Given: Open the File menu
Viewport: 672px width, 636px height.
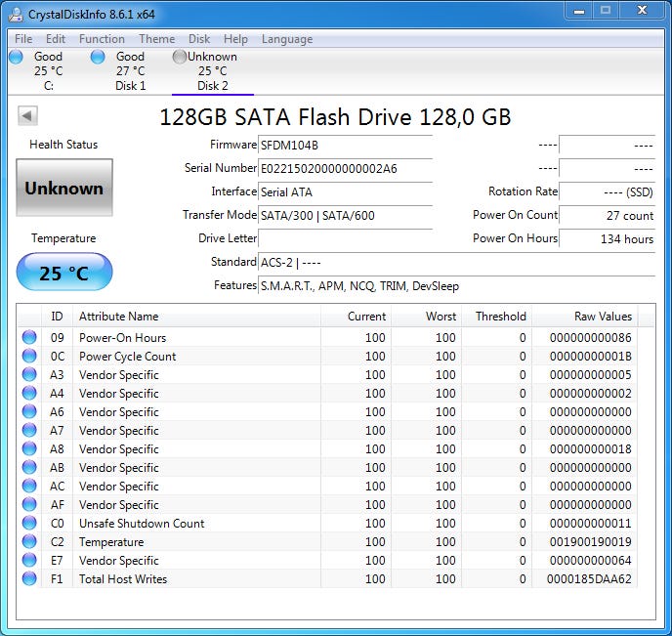Looking at the screenshot, I should [x=23, y=39].
